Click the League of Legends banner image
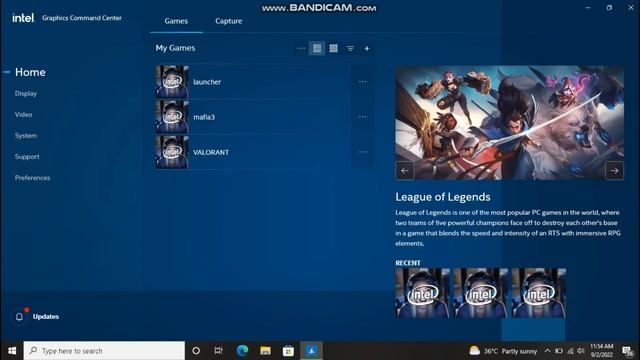The height and width of the screenshot is (360, 640). click(509, 123)
